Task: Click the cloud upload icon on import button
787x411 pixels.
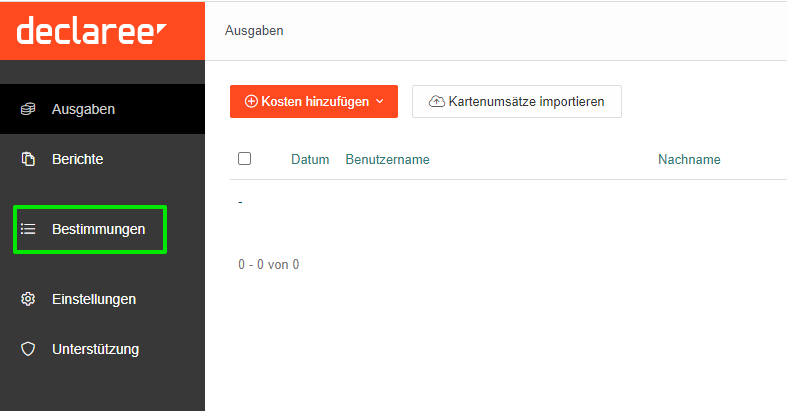Action: [x=436, y=102]
